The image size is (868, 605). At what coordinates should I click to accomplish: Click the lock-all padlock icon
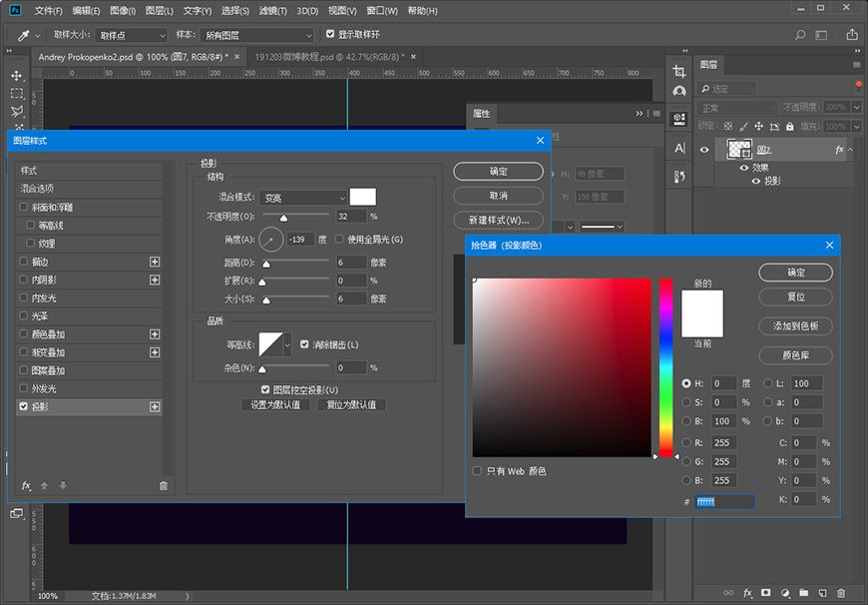click(x=790, y=127)
